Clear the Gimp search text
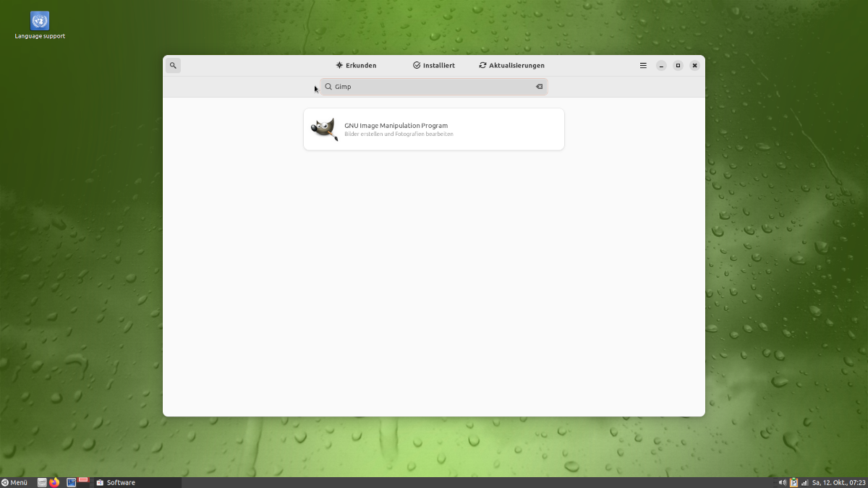This screenshot has width=868, height=488. pyautogui.click(x=539, y=87)
